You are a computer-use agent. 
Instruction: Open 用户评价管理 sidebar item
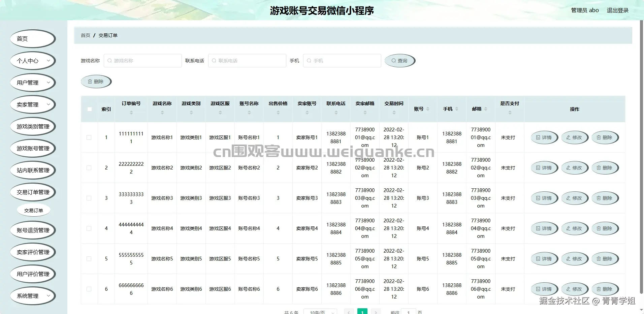pos(33,274)
